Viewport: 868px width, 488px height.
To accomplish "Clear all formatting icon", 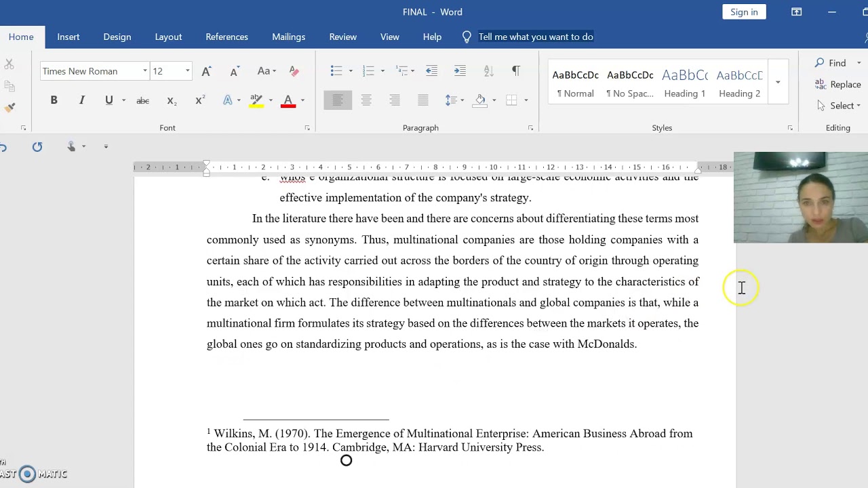I will [x=294, y=71].
